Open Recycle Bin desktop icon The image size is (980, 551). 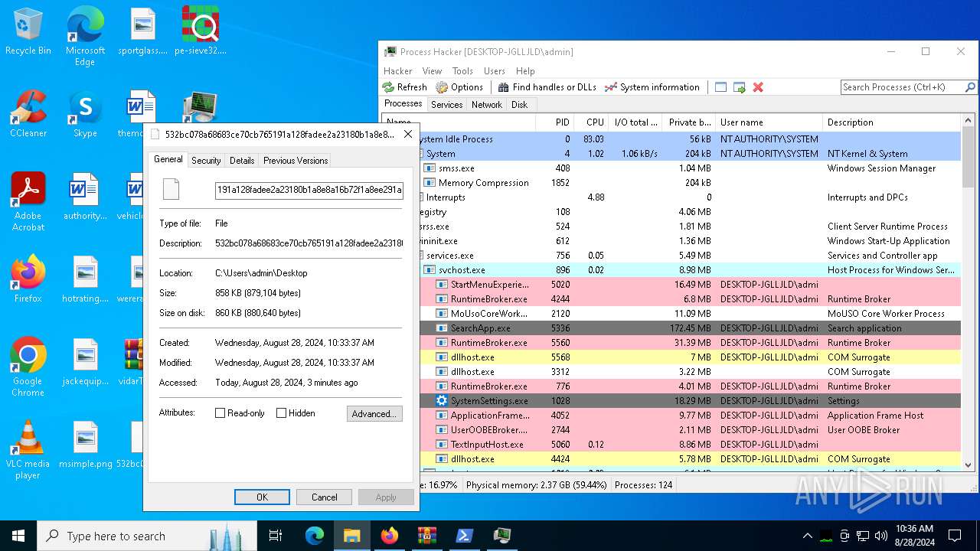click(28, 32)
